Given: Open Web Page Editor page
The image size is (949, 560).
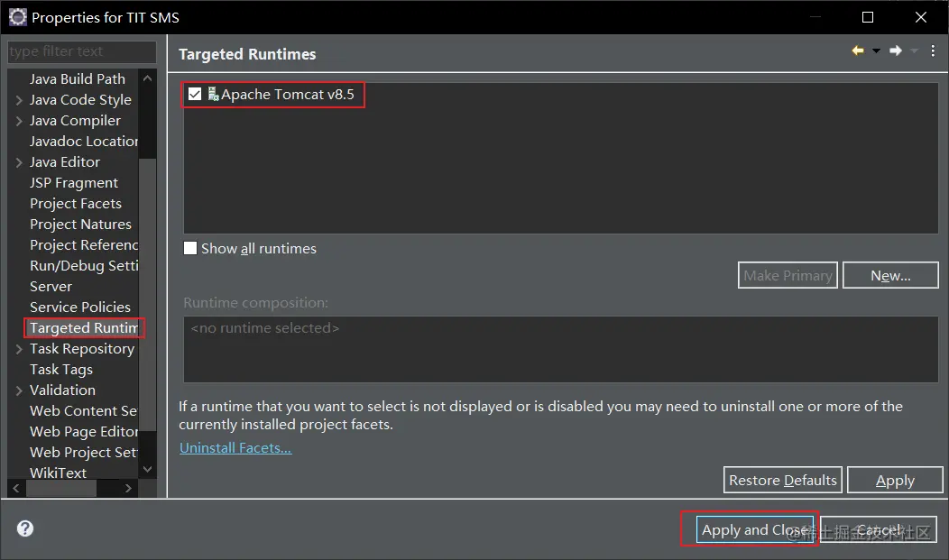Looking at the screenshot, I should pyautogui.click(x=84, y=431).
